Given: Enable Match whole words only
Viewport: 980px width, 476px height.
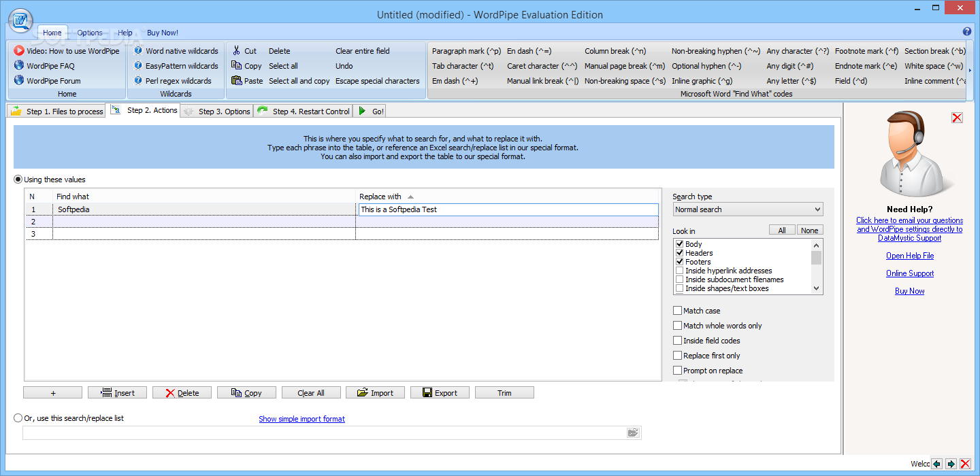Looking at the screenshot, I should point(677,326).
